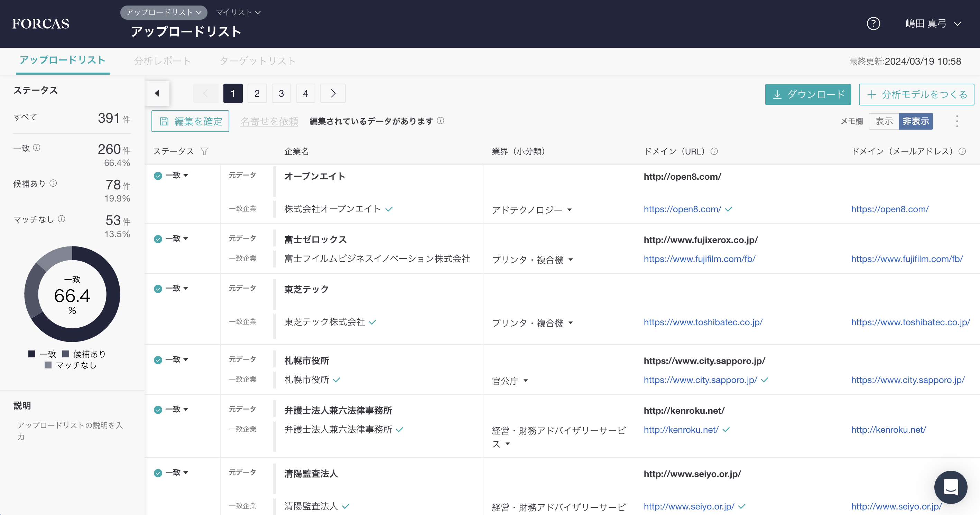Open the vertical three-dot more menu
Image resolution: width=980 pixels, height=515 pixels.
(957, 121)
